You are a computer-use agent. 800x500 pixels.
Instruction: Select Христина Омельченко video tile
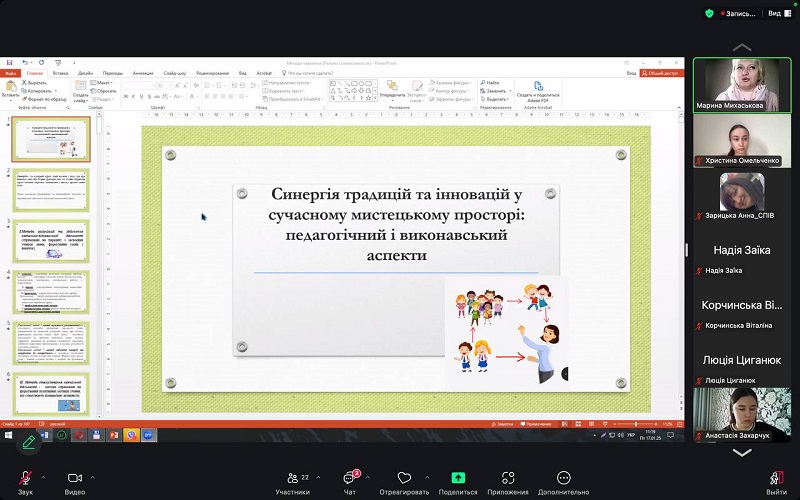pyautogui.click(x=742, y=140)
